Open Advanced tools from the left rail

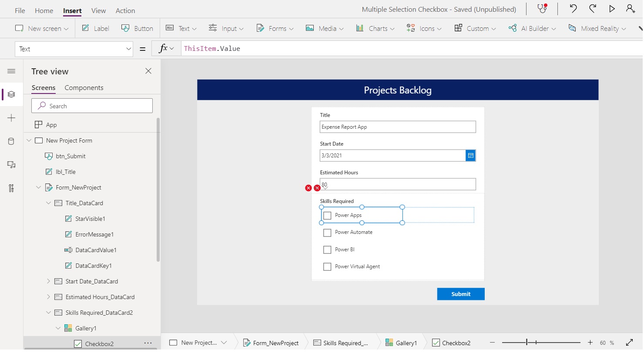(x=11, y=188)
